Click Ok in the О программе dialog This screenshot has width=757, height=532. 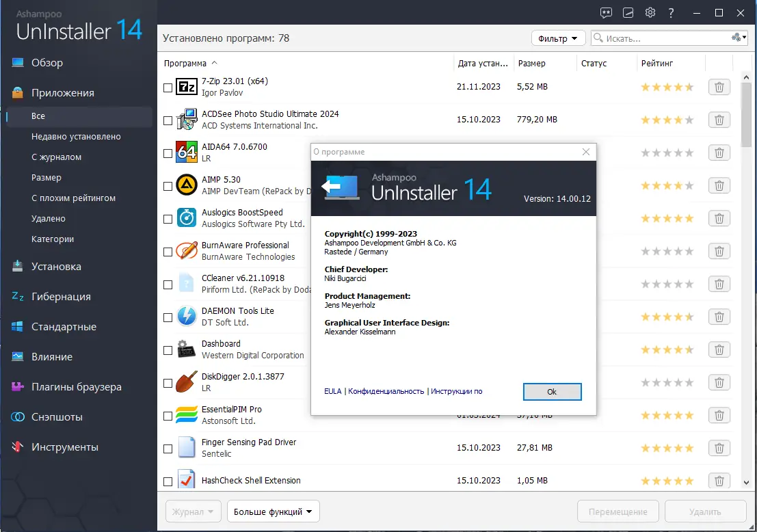pyautogui.click(x=552, y=392)
